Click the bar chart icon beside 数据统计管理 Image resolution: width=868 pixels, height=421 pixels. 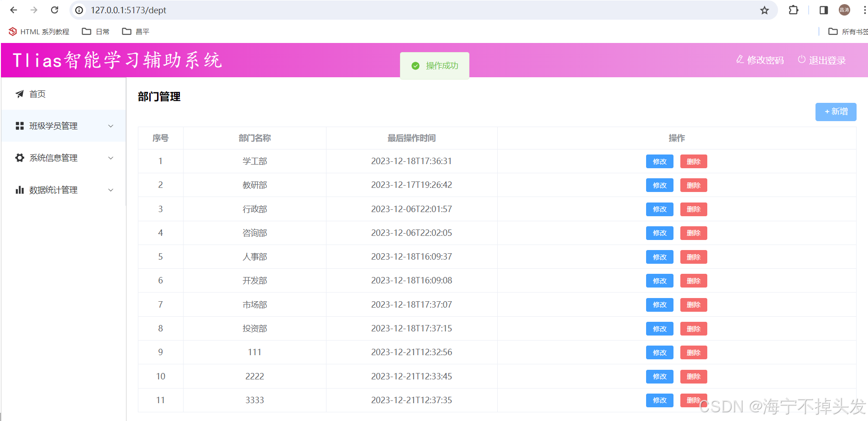(x=20, y=190)
